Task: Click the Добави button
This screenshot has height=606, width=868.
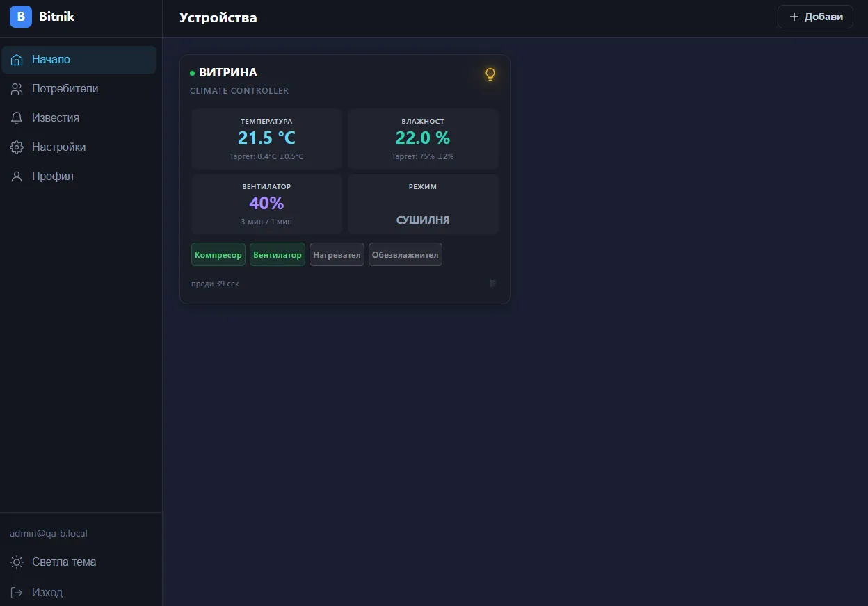Action: pos(815,17)
